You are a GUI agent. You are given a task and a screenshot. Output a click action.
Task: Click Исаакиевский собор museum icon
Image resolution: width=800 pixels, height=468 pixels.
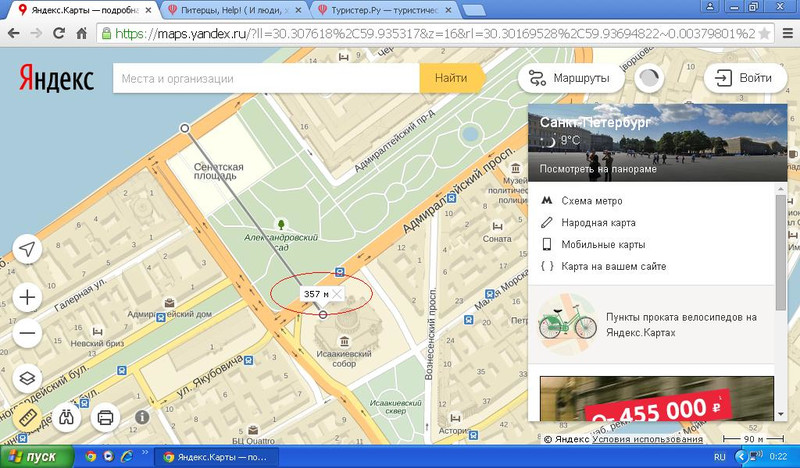(344, 341)
